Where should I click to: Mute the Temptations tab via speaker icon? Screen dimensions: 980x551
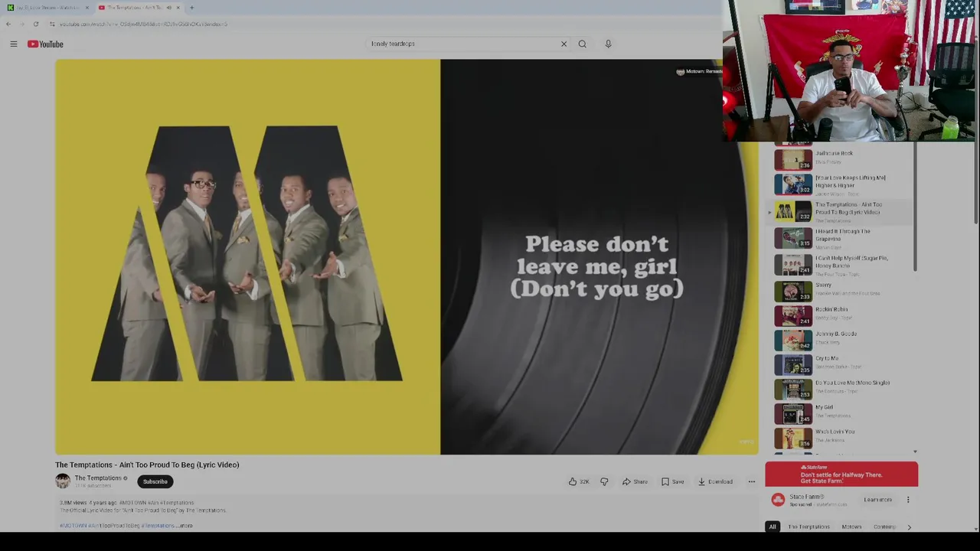(168, 8)
